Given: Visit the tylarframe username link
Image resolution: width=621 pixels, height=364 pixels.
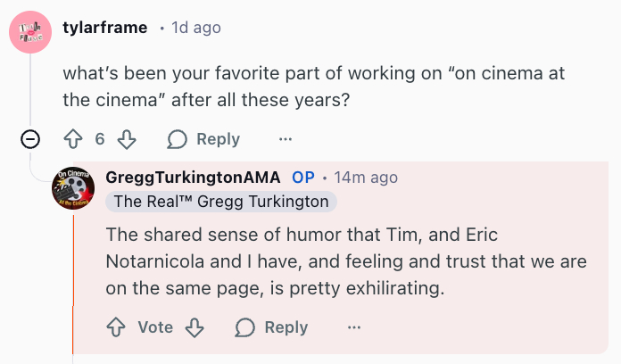Looking at the screenshot, I should 105,28.
